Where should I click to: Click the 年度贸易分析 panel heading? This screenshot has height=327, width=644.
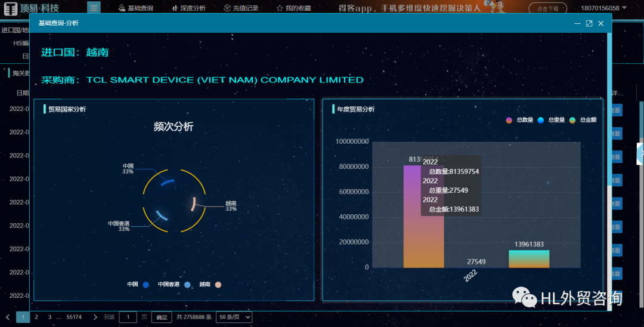click(355, 109)
